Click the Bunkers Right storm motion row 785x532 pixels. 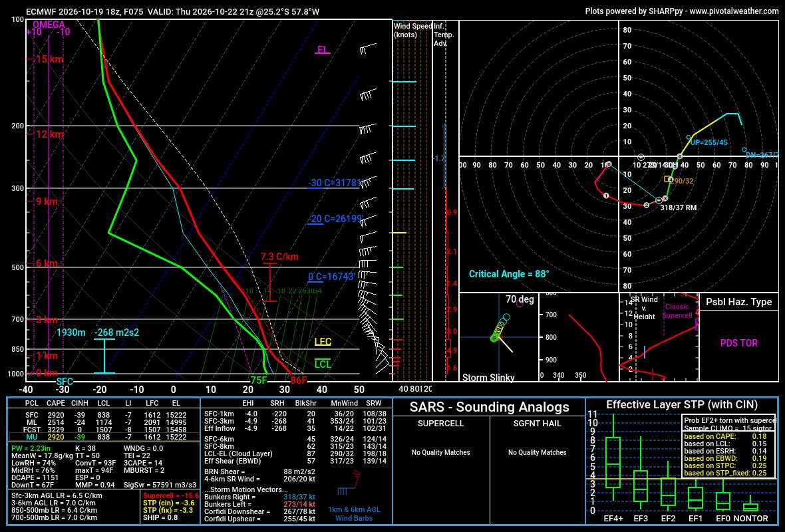tap(260, 497)
